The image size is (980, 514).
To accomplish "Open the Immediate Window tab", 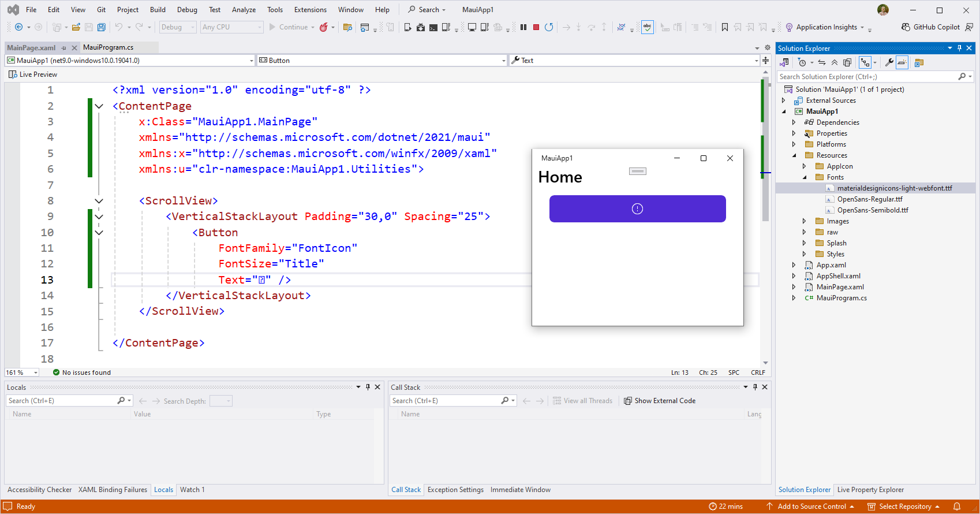I will coord(521,490).
